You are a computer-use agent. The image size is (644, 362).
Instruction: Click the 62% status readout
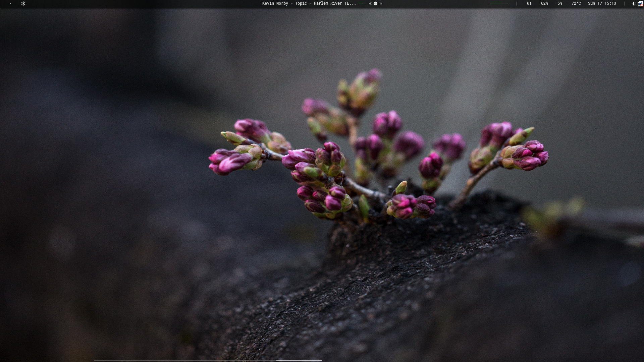[544, 3]
